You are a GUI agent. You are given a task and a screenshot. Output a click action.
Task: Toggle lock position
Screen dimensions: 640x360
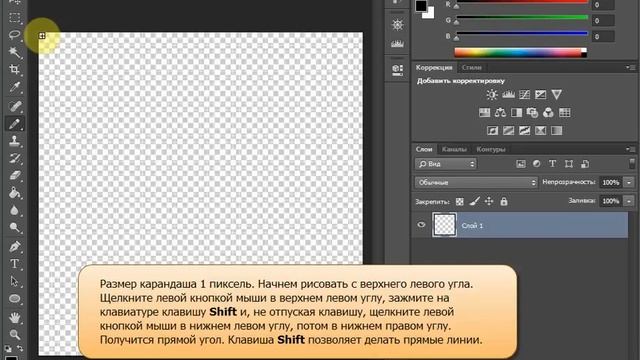tap(489, 201)
